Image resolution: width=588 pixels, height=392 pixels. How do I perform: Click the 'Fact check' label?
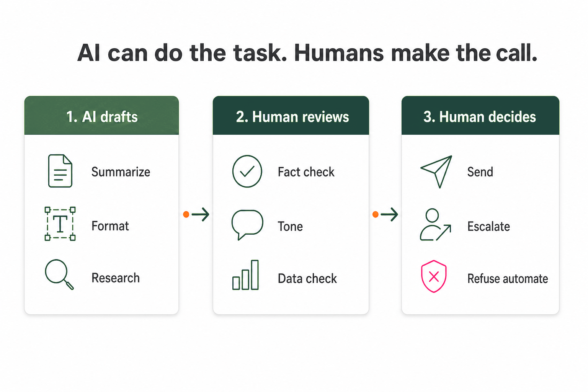click(x=306, y=172)
